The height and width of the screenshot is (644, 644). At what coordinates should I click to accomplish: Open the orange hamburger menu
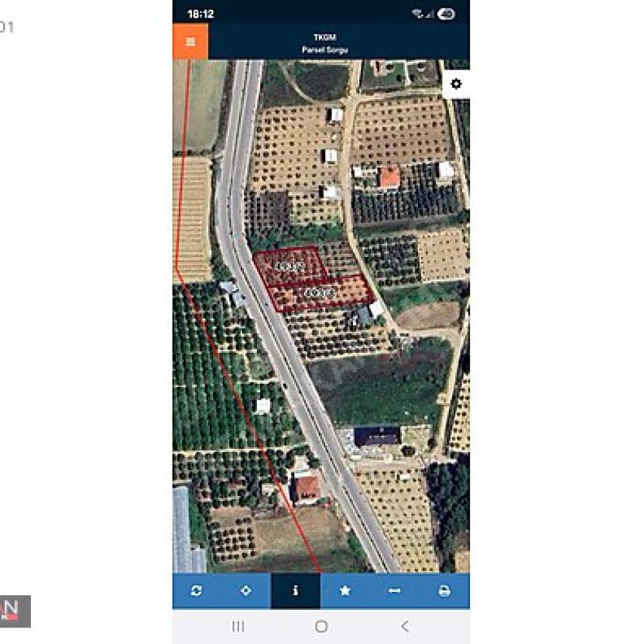click(x=190, y=41)
